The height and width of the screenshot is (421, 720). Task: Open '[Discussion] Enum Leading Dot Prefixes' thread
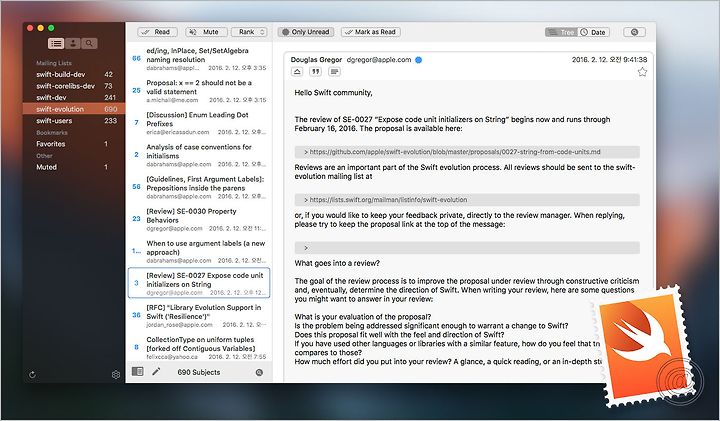pos(199,123)
